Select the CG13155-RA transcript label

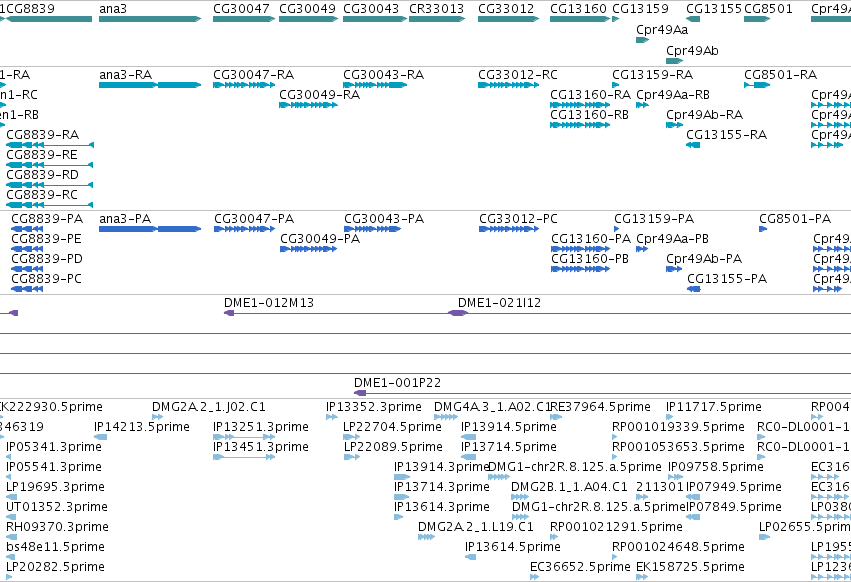click(727, 135)
